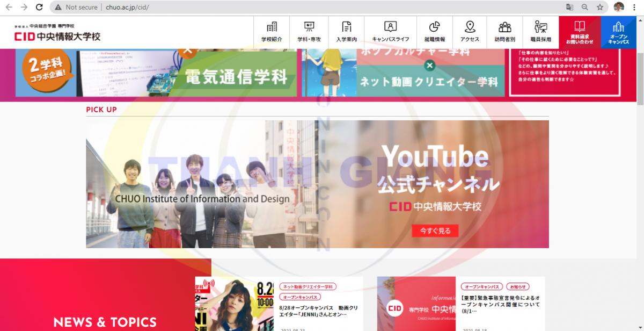Select the お知らせ tag
The height and width of the screenshot is (331, 644).
pyautogui.click(x=517, y=286)
